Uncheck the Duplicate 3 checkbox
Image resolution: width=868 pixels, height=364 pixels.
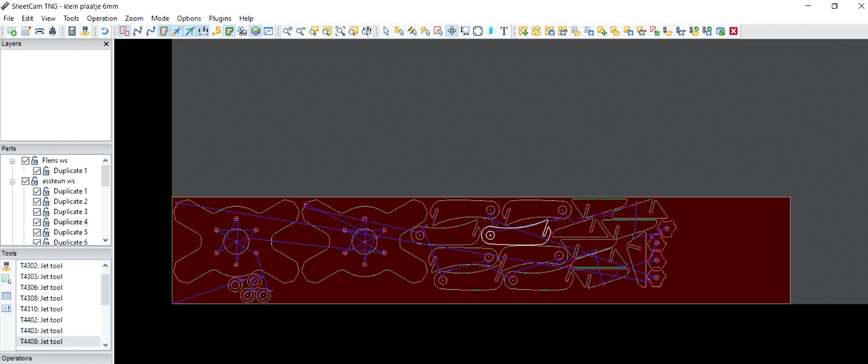tap(37, 212)
